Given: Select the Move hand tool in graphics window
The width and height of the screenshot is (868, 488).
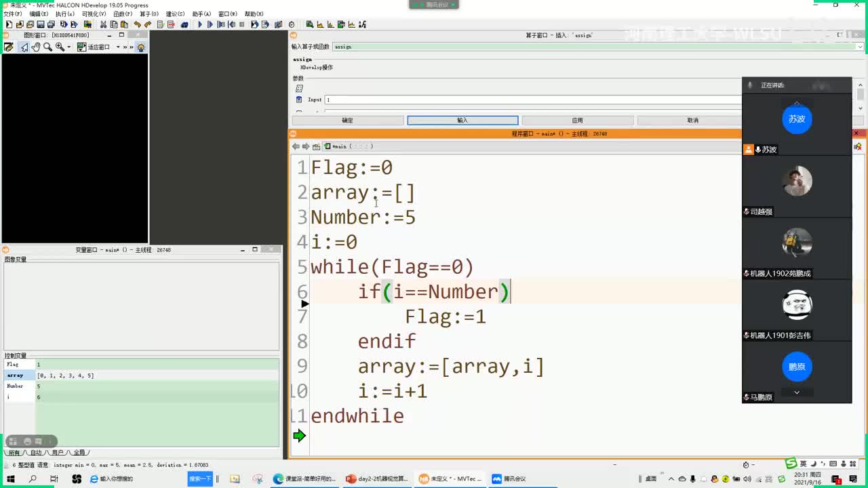Looking at the screenshot, I should [x=35, y=47].
